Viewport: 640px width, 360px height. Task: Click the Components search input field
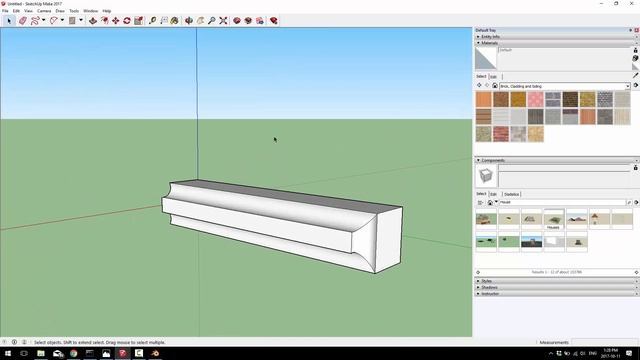562,202
